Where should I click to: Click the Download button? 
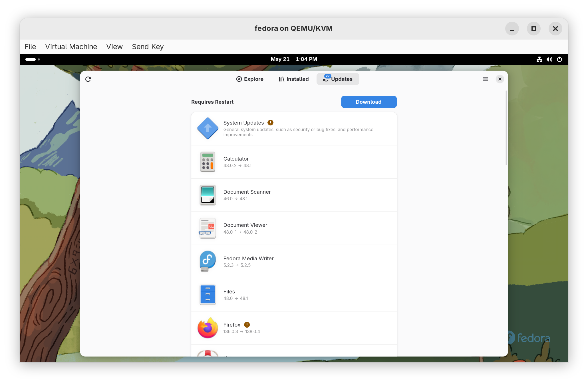[x=369, y=102]
